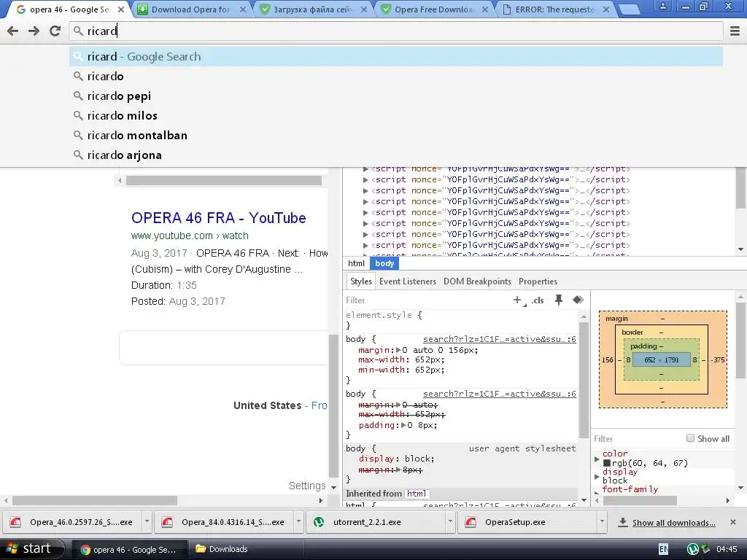Click the uTorrent tray icon
Image resolution: width=747 pixels, height=560 pixels.
[x=693, y=550]
